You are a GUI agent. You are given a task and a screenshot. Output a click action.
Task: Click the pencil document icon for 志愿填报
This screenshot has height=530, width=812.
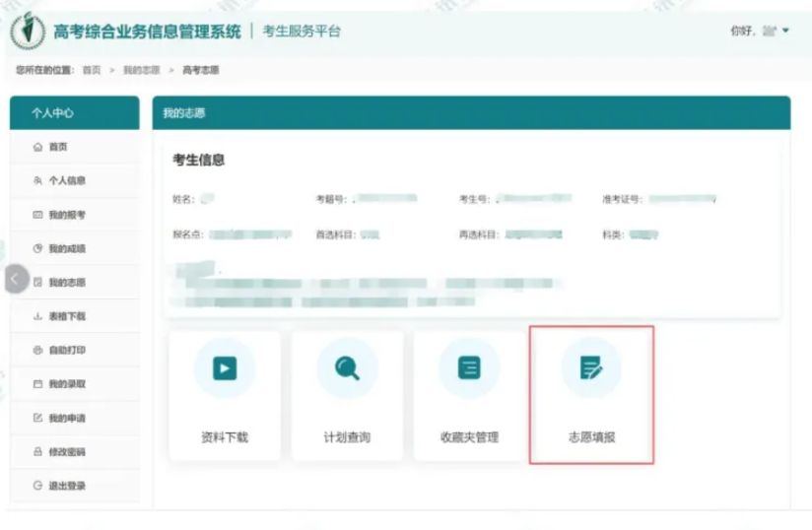[591, 368]
